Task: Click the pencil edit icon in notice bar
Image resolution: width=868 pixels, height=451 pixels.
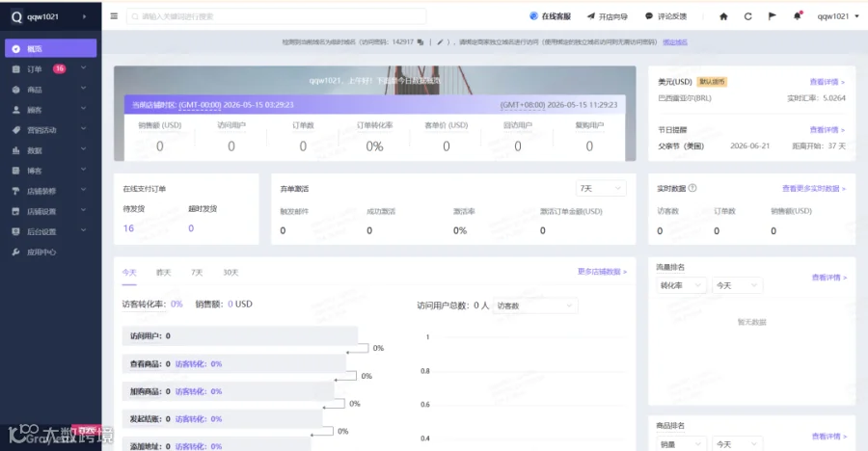Action: tap(440, 42)
